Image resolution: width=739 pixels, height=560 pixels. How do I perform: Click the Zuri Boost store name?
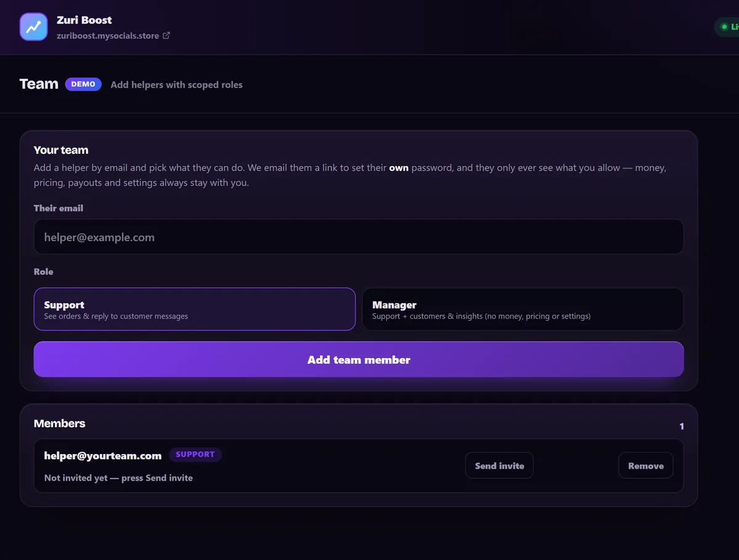(x=84, y=20)
